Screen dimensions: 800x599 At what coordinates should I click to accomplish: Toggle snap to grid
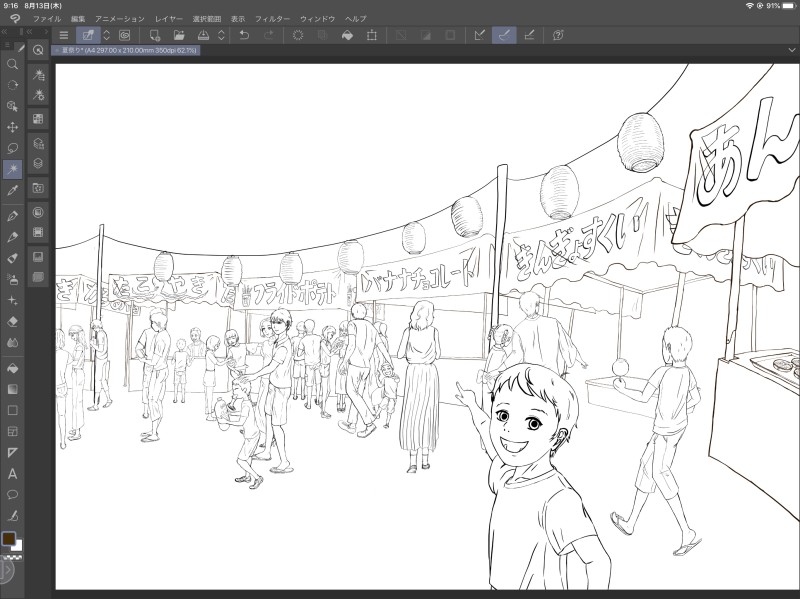tap(529, 35)
